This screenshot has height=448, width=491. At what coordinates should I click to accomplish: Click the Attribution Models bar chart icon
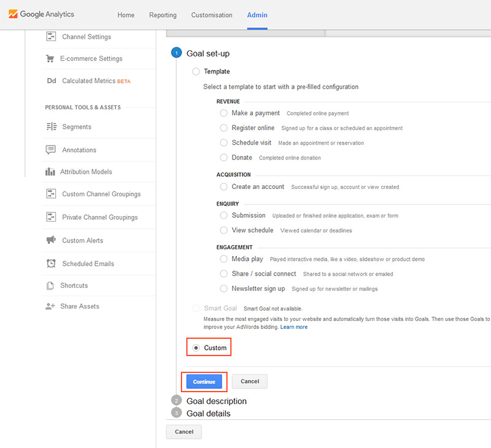point(50,172)
